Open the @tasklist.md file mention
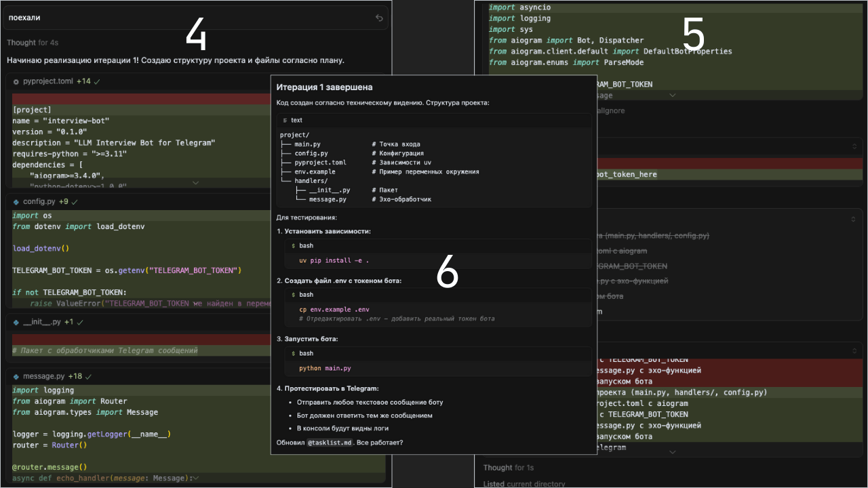Viewport: 868px width, 488px height. point(330,443)
